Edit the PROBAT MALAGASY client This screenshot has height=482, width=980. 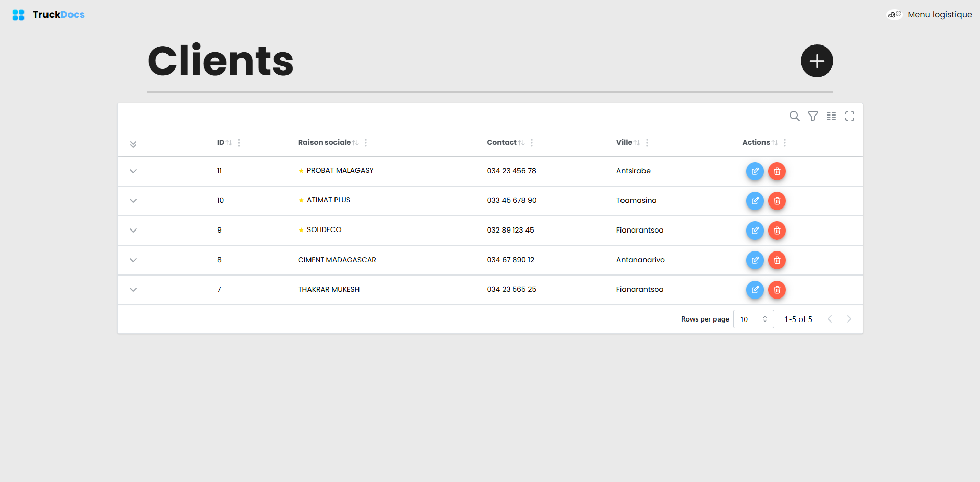[x=755, y=171]
